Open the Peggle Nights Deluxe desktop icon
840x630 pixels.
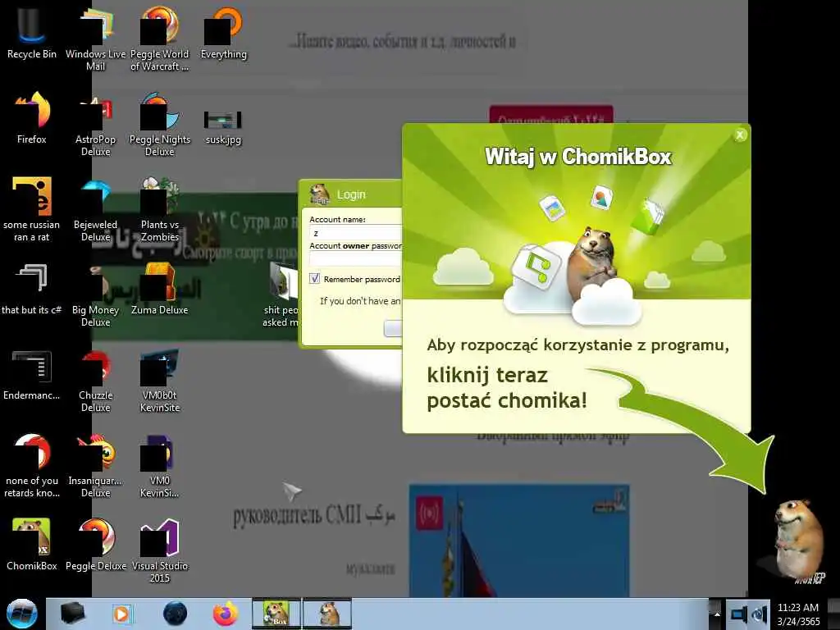point(160,125)
